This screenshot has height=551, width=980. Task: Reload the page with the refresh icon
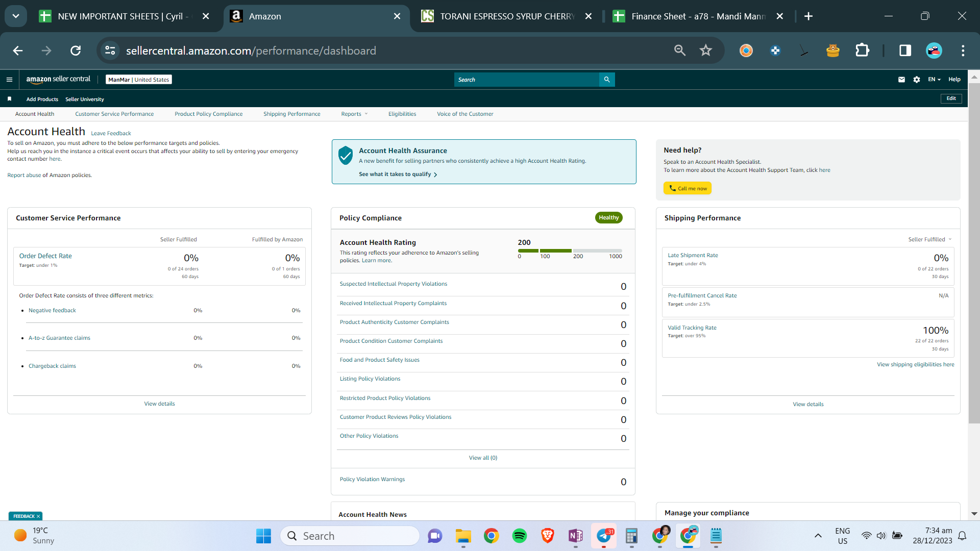[76, 51]
